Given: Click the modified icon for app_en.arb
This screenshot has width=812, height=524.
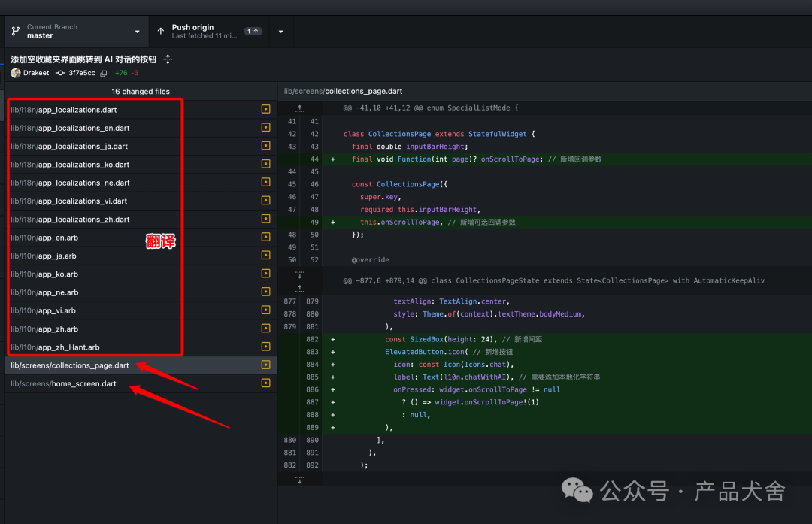Looking at the screenshot, I should (x=265, y=237).
